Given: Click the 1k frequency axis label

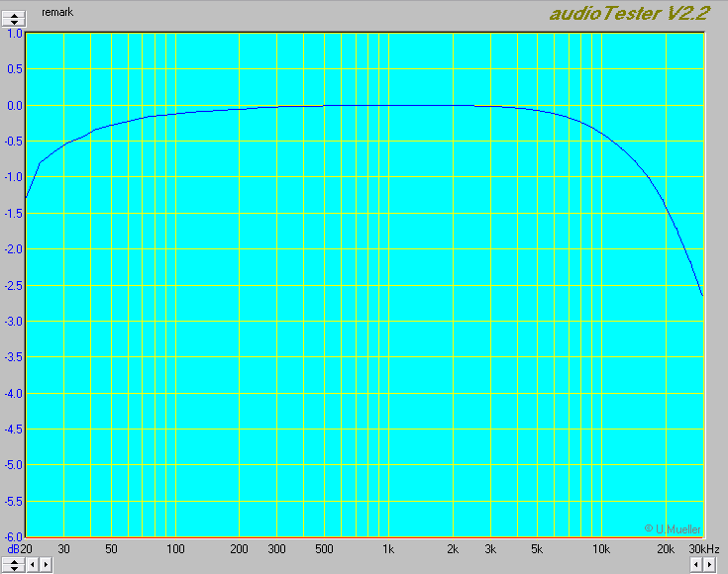Looking at the screenshot, I should click(x=388, y=548).
